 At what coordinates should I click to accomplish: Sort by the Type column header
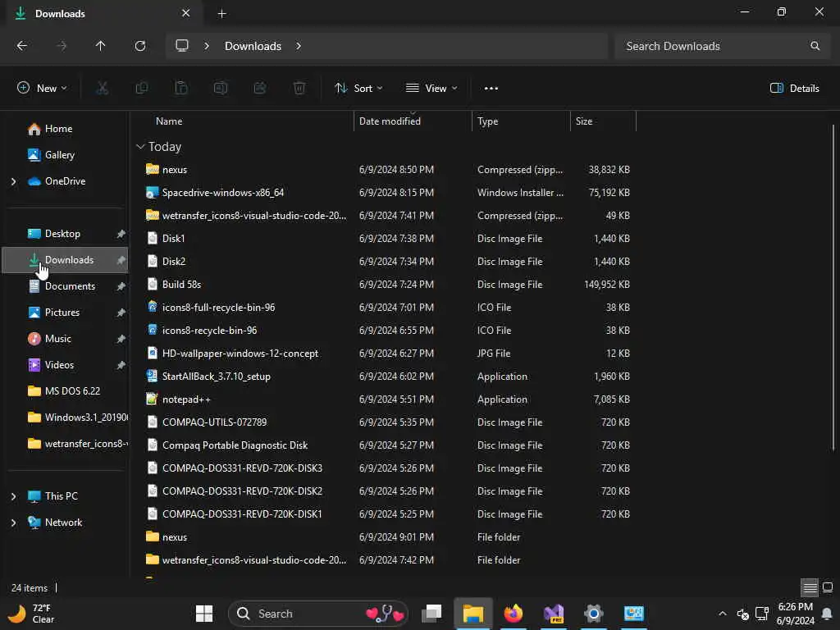tap(487, 121)
